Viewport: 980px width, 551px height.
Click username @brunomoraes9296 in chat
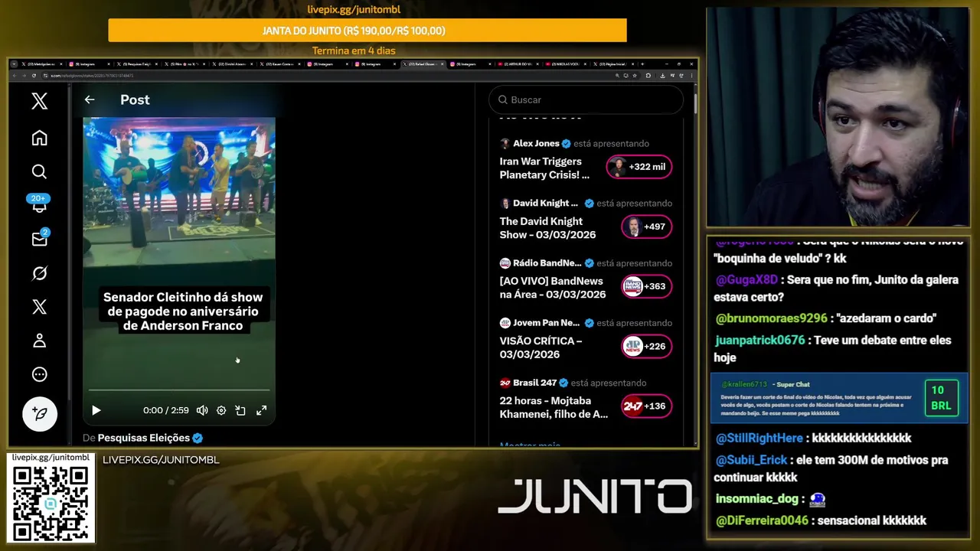tap(771, 318)
